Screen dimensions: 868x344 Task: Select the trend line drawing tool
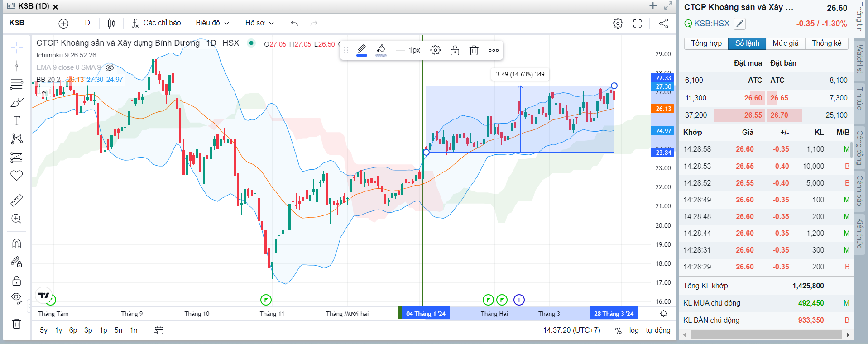tap(17, 66)
